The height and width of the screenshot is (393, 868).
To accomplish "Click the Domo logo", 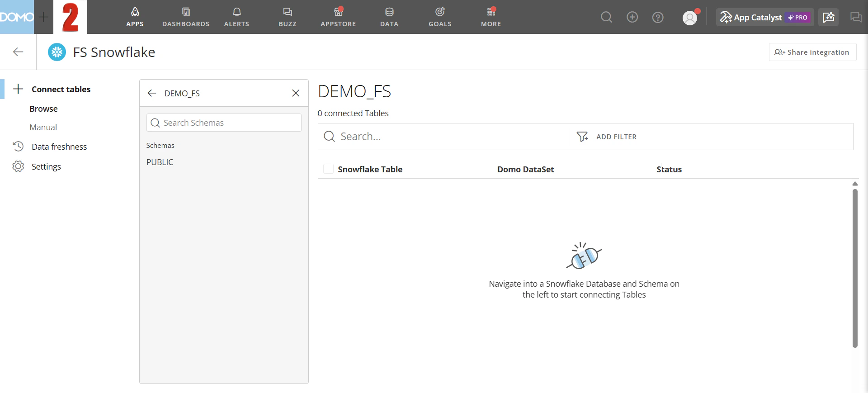I will (x=17, y=17).
